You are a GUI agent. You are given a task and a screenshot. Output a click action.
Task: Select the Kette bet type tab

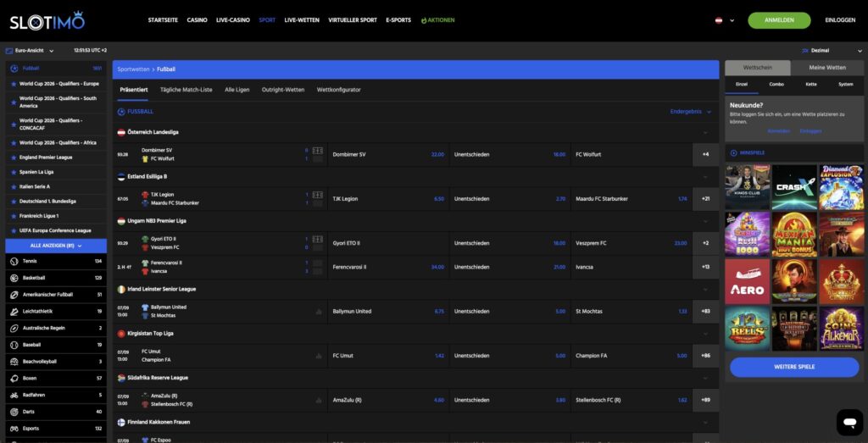pos(811,84)
